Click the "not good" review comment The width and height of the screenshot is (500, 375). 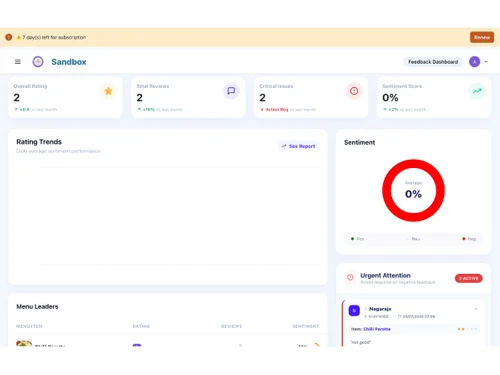(x=361, y=342)
